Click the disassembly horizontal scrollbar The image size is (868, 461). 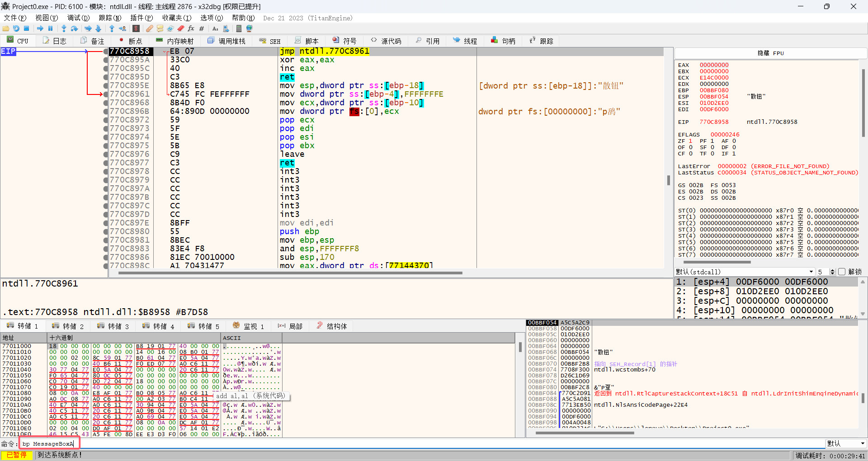pos(290,273)
